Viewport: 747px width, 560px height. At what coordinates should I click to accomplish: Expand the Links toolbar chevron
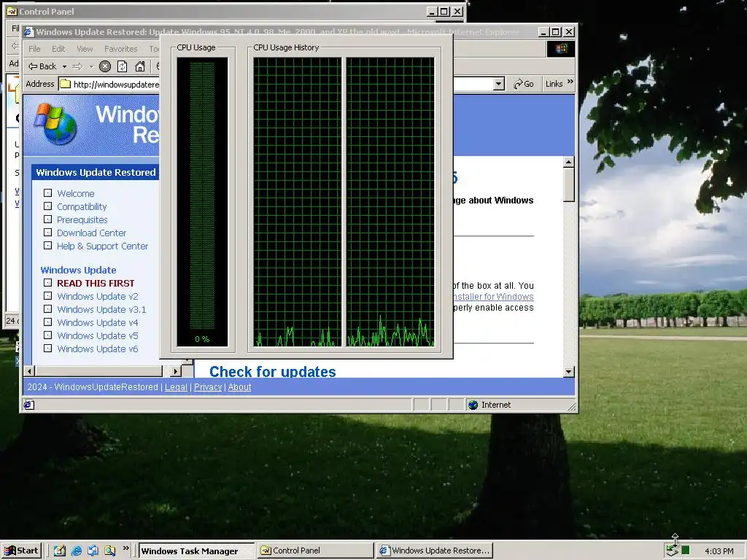[x=570, y=82]
